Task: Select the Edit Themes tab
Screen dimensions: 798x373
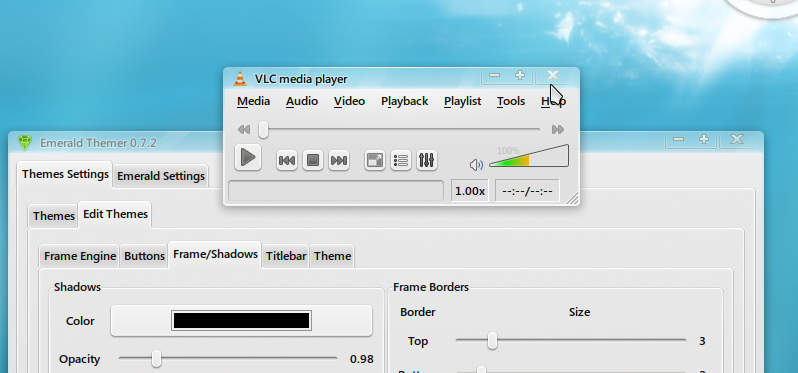Action: click(116, 214)
